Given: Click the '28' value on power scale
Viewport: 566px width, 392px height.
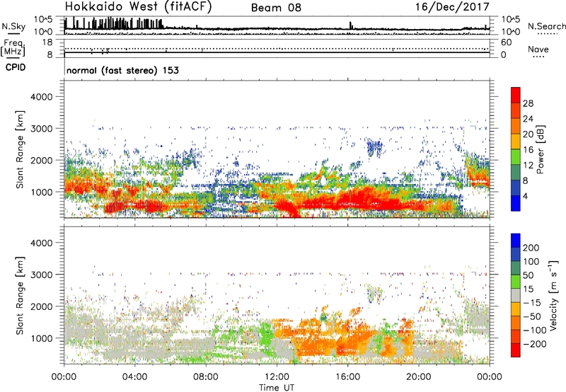Looking at the screenshot, I should click(x=528, y=103).
